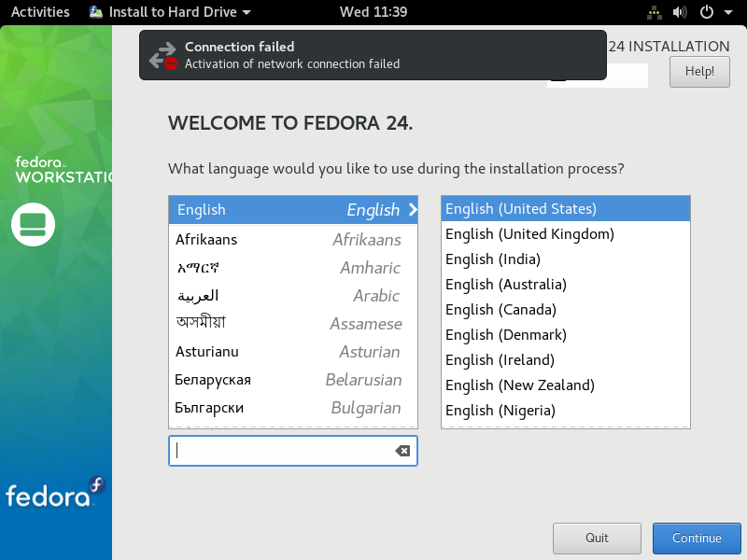This screenshot has width=747, height=560.
Task: Open the clock showing Wed 11:39
Action: (373, 12)
